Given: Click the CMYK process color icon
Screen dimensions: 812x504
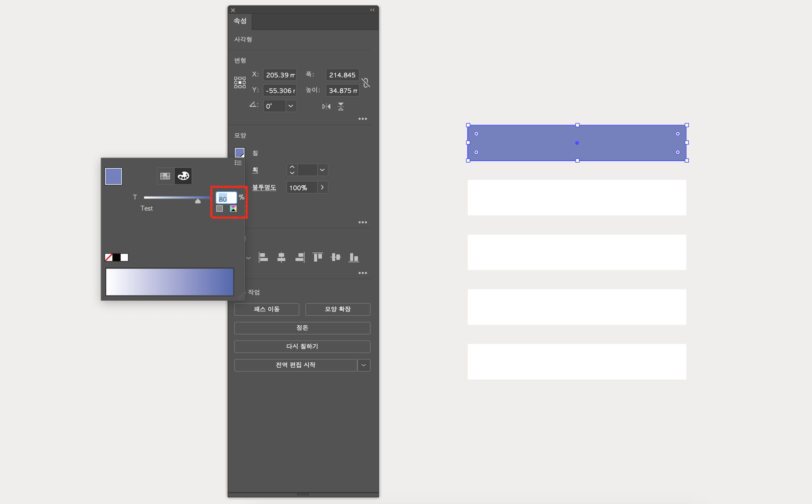Looking at the screenshot, I should click(233, 209).
